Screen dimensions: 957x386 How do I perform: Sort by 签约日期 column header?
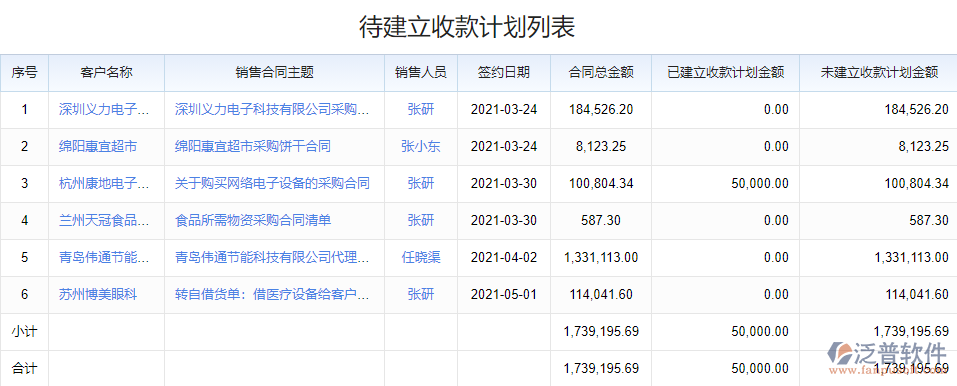click(504, 73)
